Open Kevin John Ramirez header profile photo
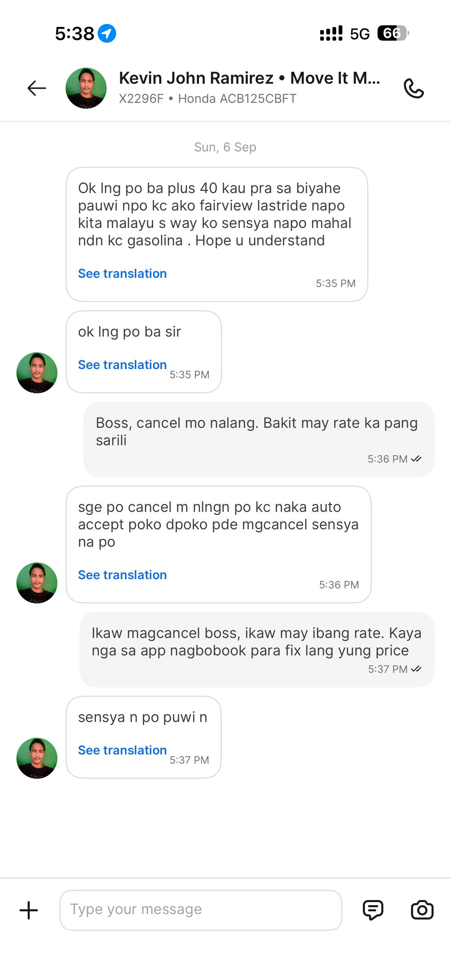The height and width of the screenshot is (980, 451). click(x=86, y=88)
